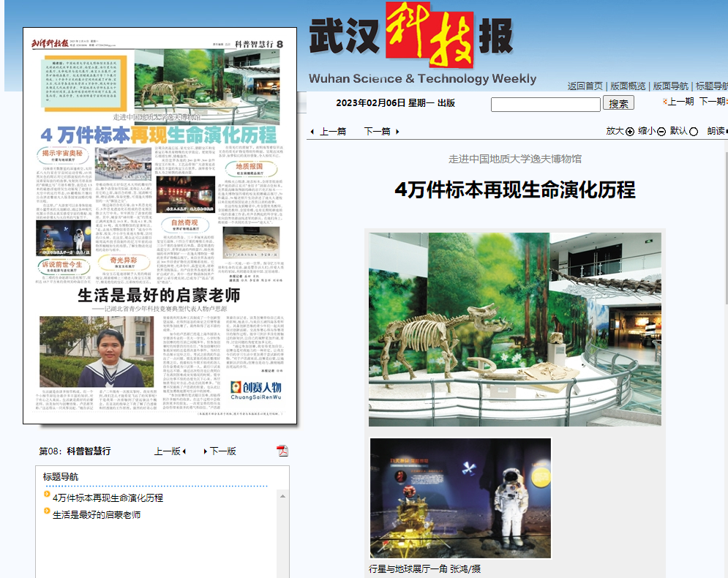Click the 武汉科技报 masthead logo

pos(409,35)
